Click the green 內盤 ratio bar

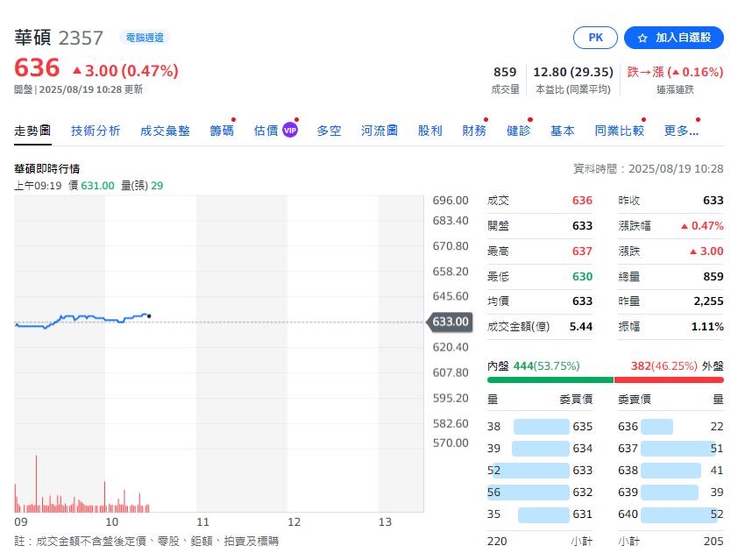(x=550, y=380)
